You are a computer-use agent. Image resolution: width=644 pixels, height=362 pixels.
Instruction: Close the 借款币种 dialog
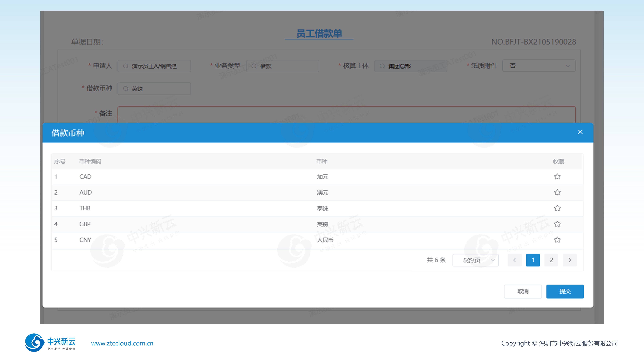point(580,132)
